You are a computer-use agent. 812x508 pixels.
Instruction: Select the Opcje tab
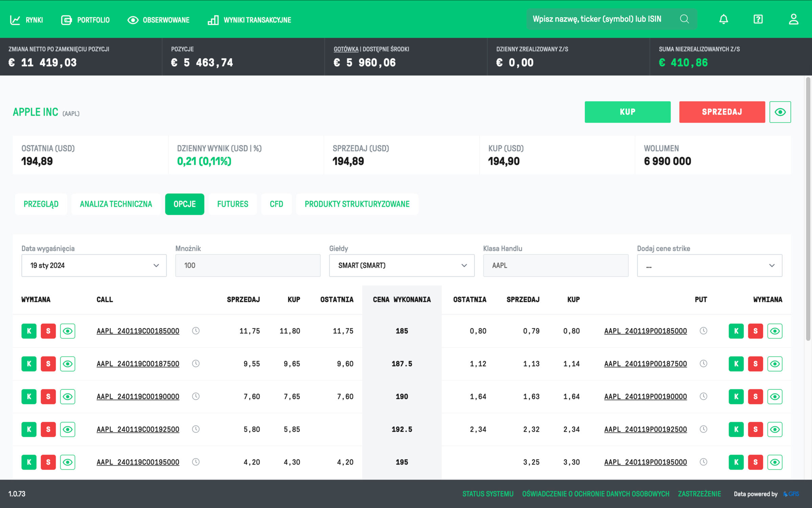point(185,204)
